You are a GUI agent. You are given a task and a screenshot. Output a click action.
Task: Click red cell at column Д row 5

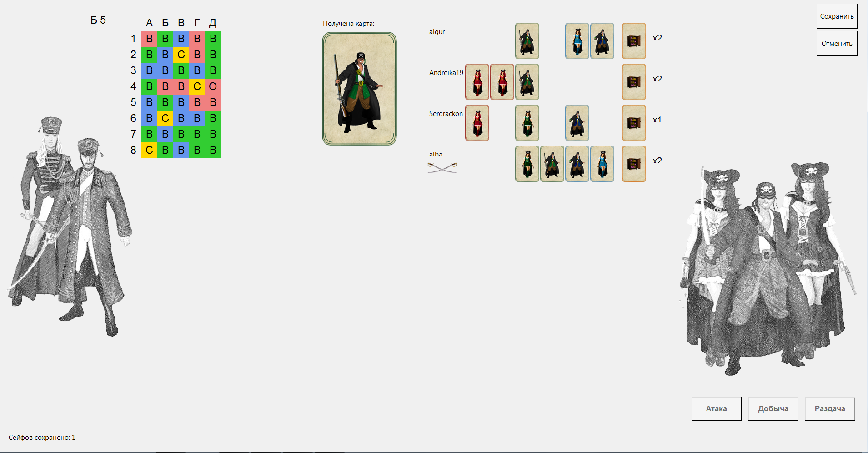pos(213,102)
